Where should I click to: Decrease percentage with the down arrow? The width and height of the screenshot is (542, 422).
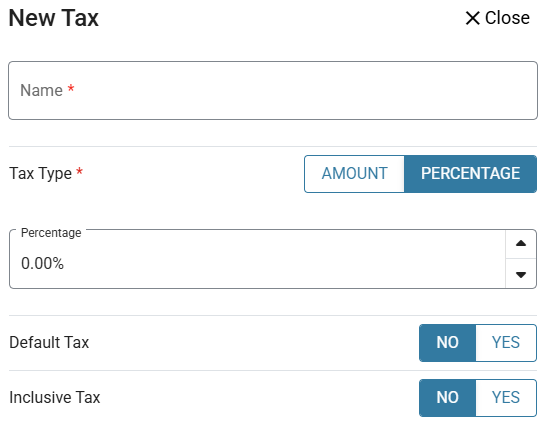coord(521,274)
